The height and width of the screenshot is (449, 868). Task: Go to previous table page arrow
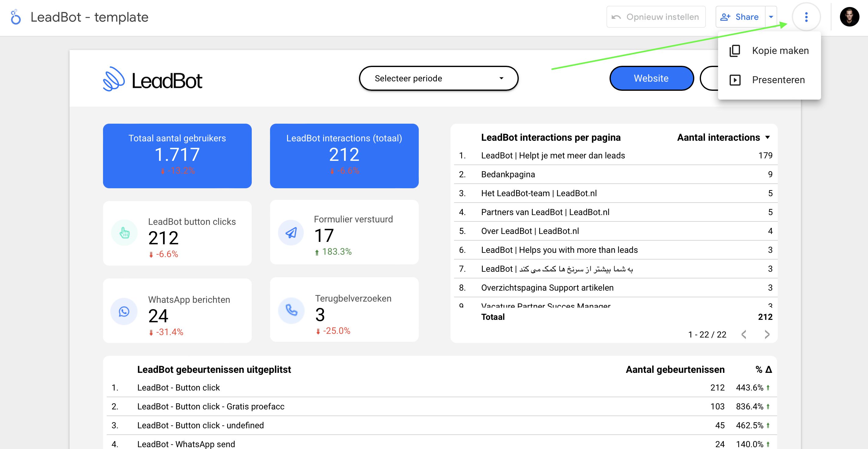pyautogui.click(x=744, y=334)
